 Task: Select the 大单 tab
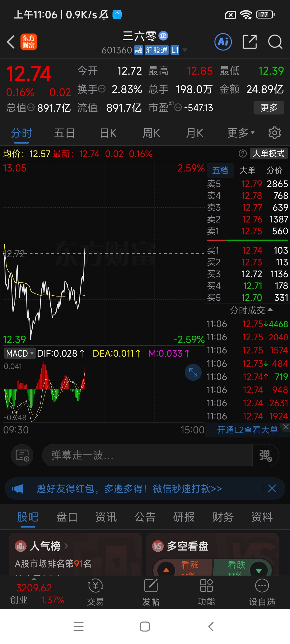point(247,170)
